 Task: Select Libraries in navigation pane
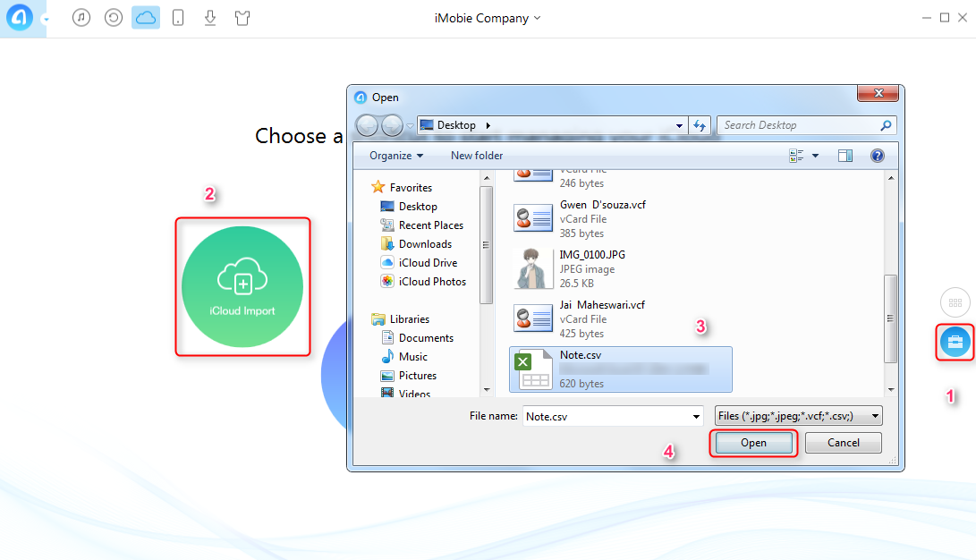click(x=400, y=319)
